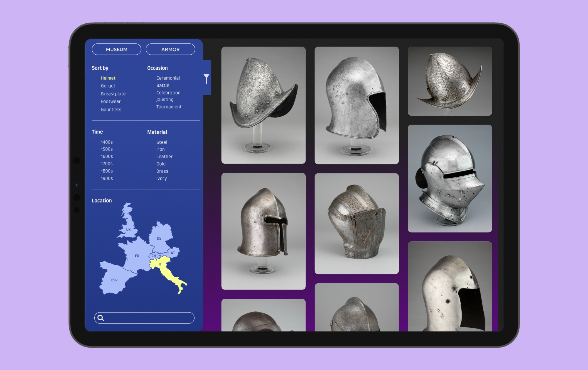The image size is (588, 370).
Task: Choose the Gorget sort option
Action: 108,86
